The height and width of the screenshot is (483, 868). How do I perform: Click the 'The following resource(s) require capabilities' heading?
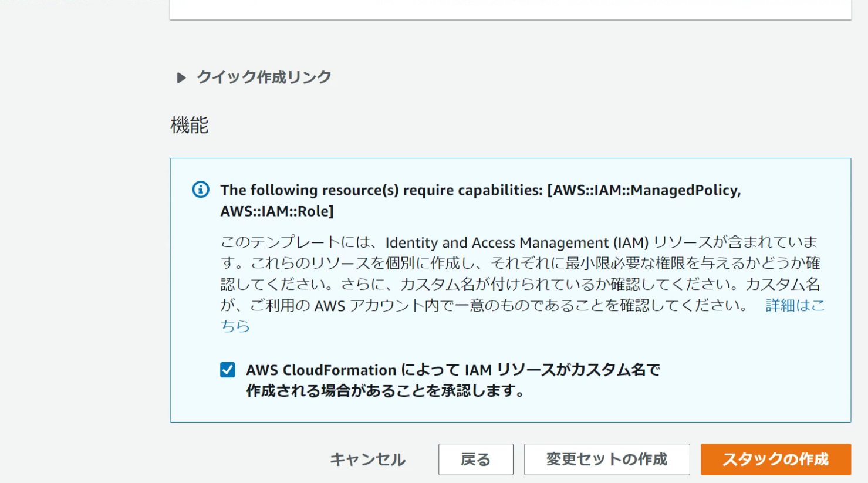(381, 190)
